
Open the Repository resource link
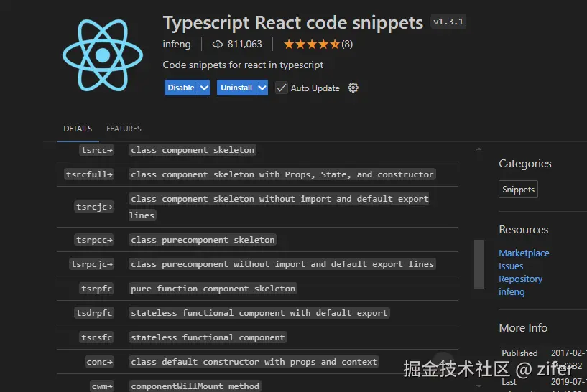point(520,279)
